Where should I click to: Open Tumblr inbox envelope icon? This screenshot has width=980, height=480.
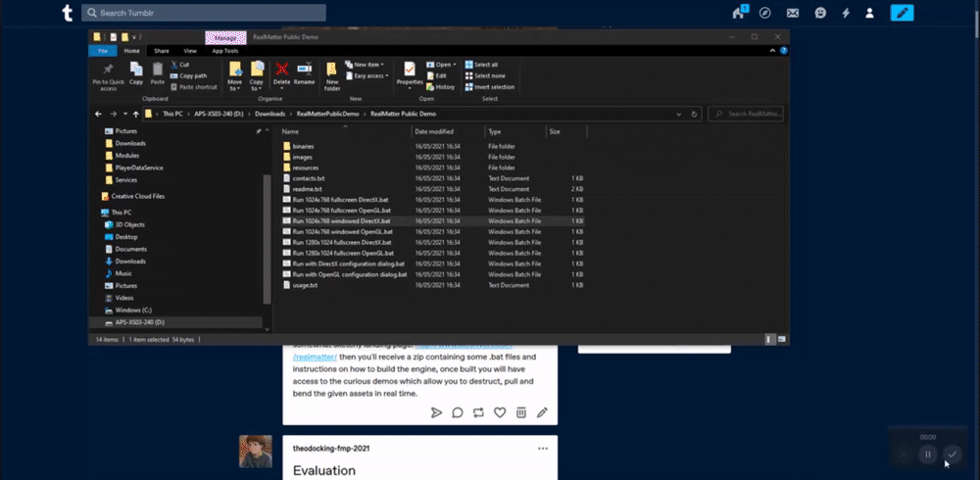[793, 13]
